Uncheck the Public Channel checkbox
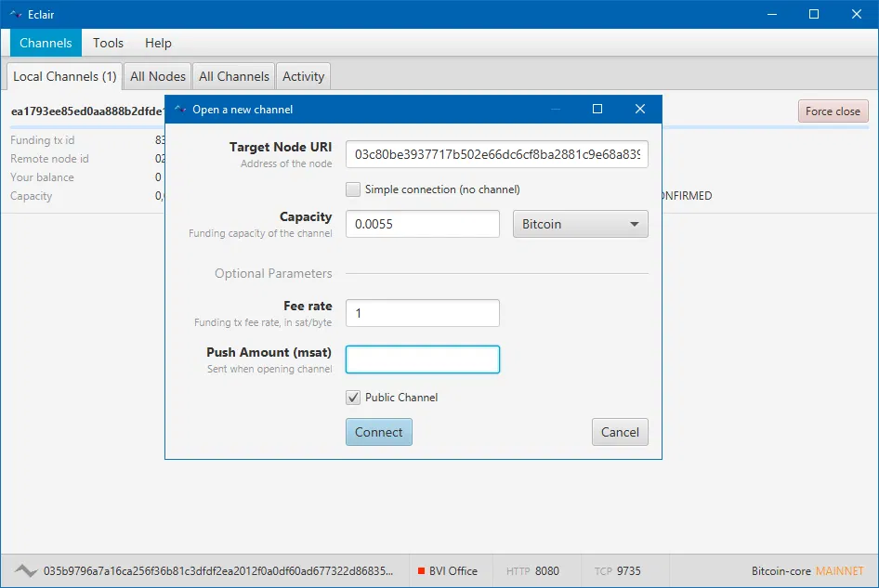 353,398
